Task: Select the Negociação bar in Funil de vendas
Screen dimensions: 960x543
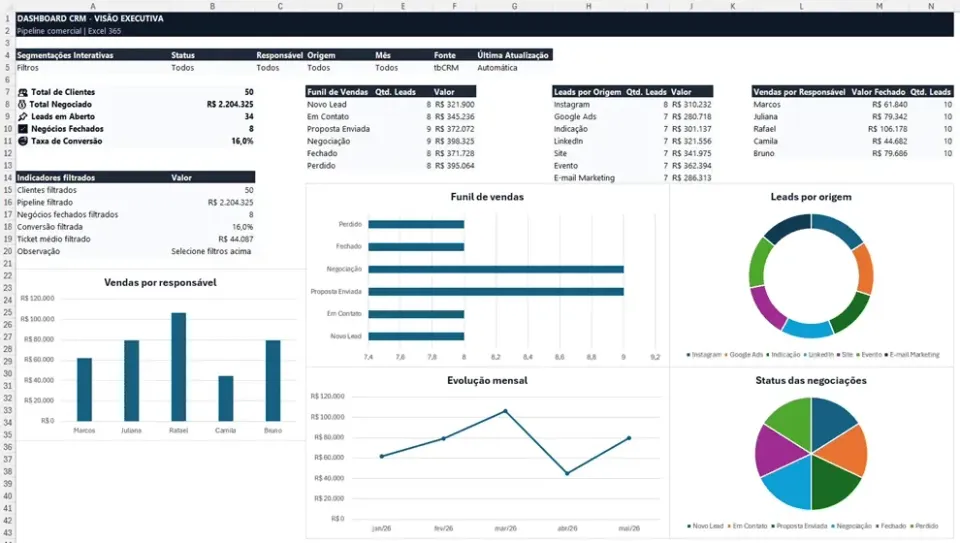Action: coord(496,269)
